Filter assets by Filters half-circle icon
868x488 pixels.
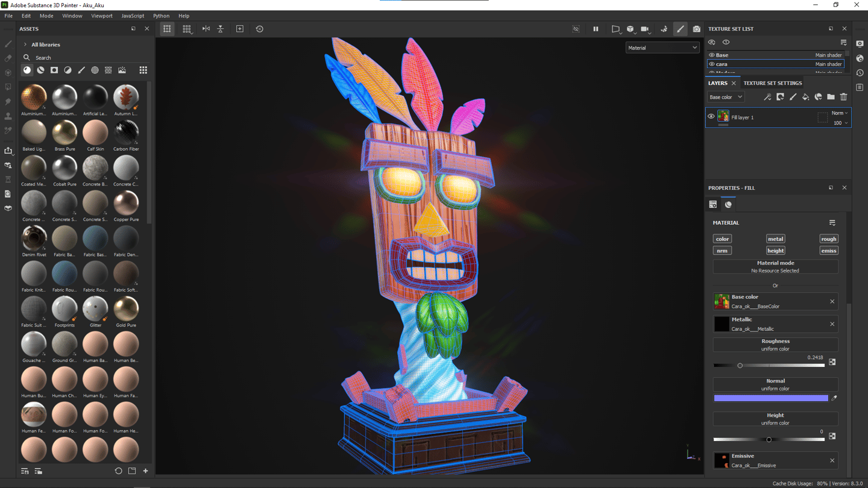point(68,70)
